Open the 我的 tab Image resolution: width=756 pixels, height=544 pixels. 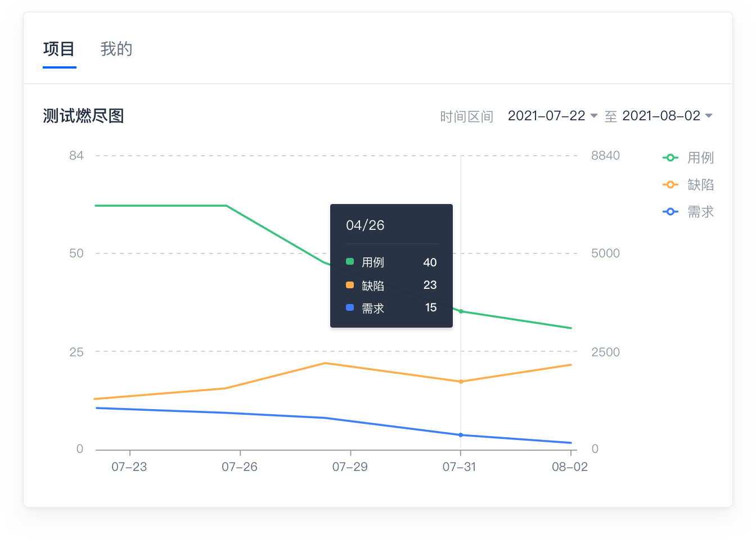pos(116,49)
